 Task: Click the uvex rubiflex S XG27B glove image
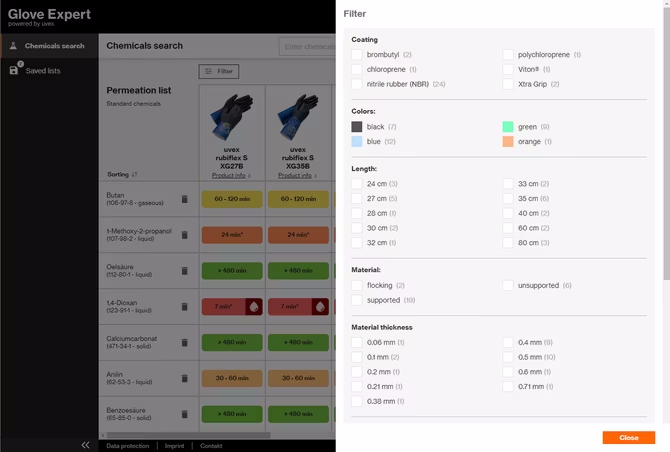click(x=232, y=115)
